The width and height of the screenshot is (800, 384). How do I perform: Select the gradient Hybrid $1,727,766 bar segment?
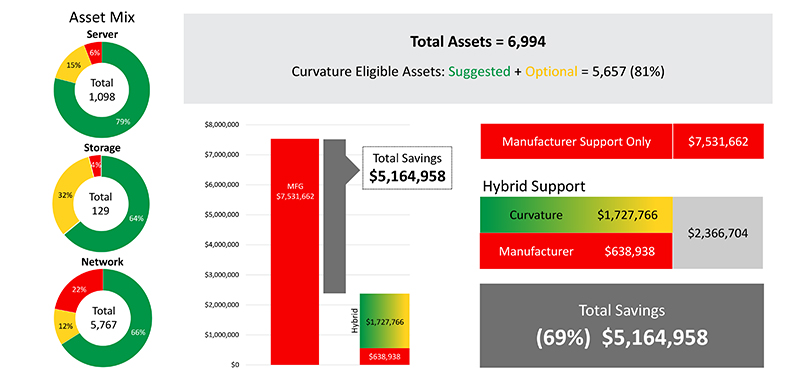coord(385,321)
